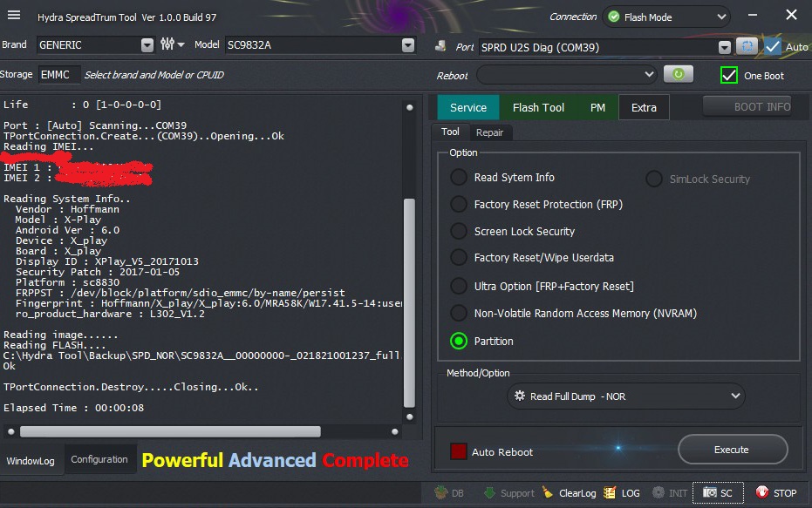Select Factory Reset Protection (FRP) option
Screen dimensions: 812x508
[x=459, y=205]
